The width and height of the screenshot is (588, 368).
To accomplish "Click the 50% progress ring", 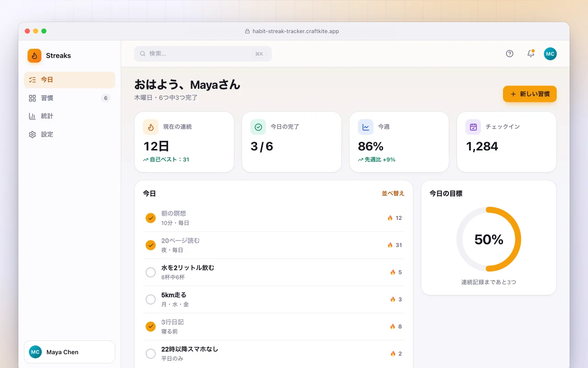I will click(489, 239).
